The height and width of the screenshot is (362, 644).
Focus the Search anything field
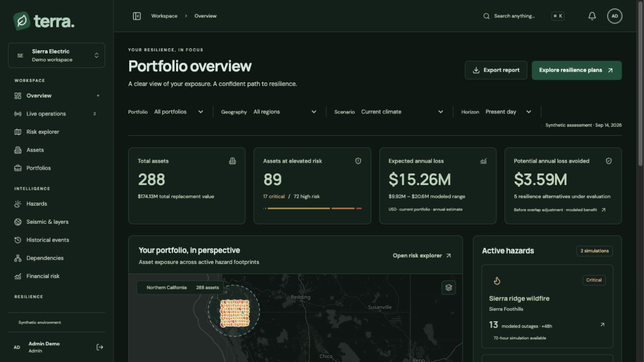tap(524, 16)
